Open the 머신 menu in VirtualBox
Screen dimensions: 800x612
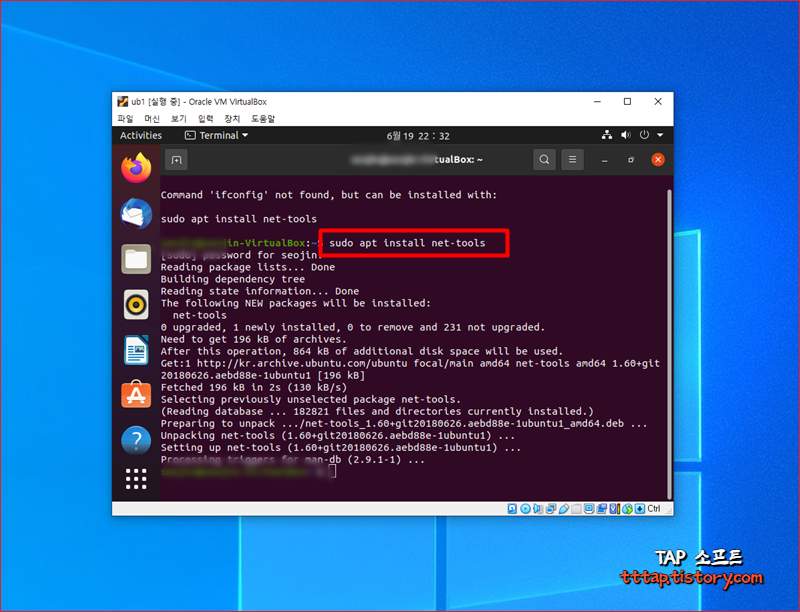pyautogui.click(x=152, y=119)
